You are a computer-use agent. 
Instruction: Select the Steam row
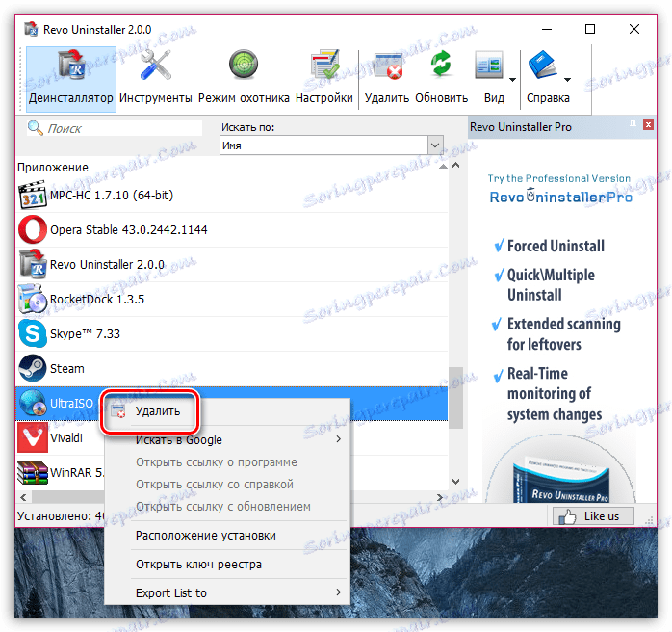232,369
